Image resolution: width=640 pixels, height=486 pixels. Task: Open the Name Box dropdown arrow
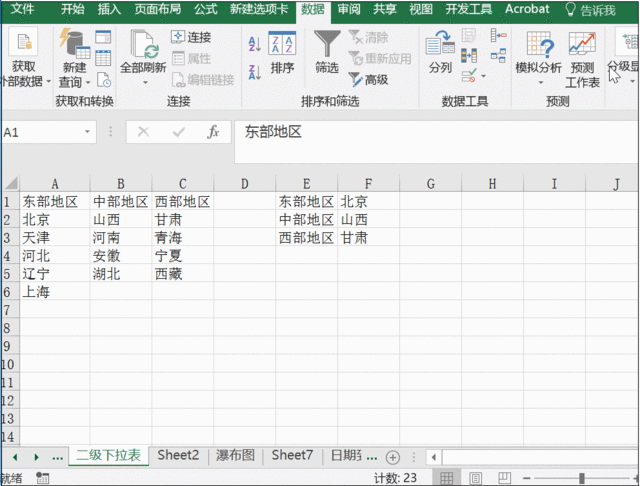[89, 132]
